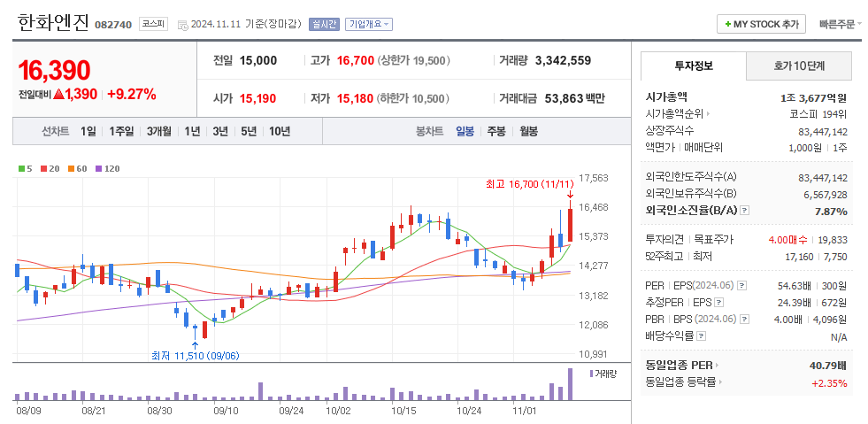
Task: Click the 전일 value 15,000
Action: point(258,61)
